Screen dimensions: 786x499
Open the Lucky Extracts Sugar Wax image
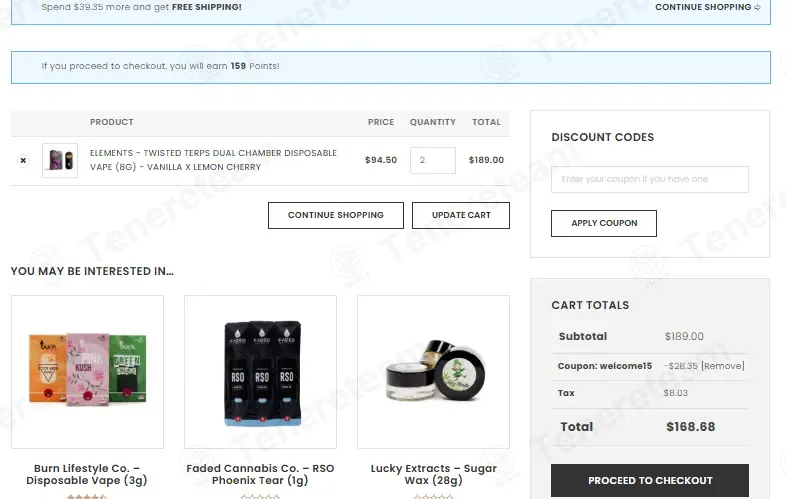coord(433,372)
